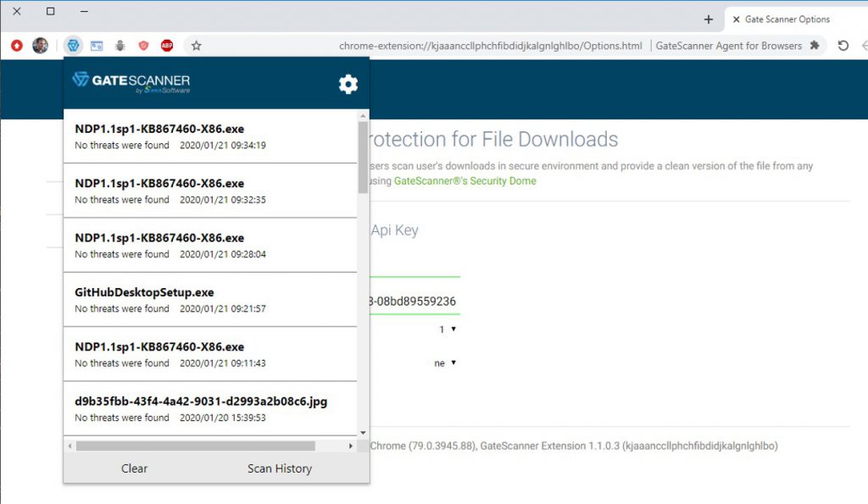Bookmark this page with the star icon
The image size is (868, 504).
(196, 46)
